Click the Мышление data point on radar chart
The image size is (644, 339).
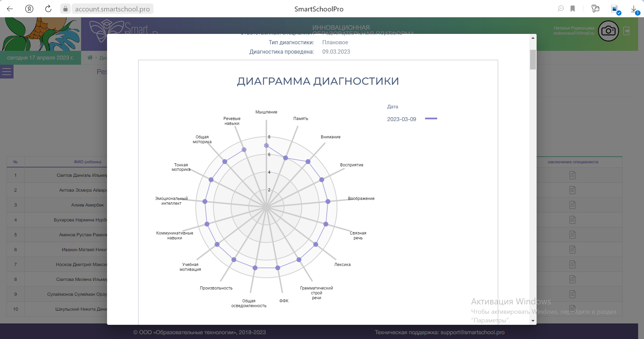point(266,146)
